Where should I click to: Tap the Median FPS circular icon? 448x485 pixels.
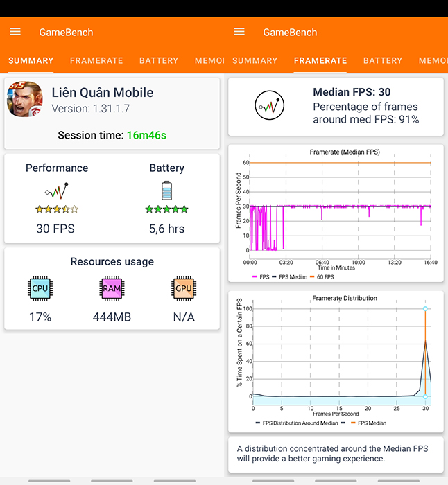269,106
